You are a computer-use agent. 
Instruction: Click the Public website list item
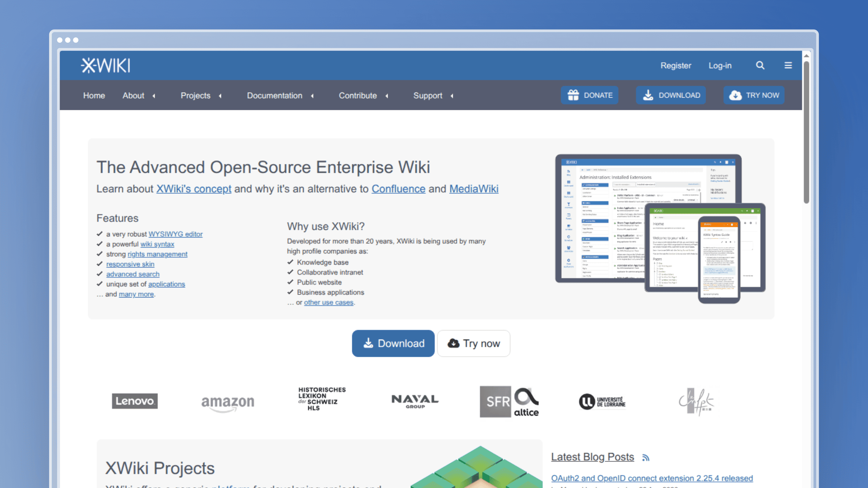coord(319,282)
